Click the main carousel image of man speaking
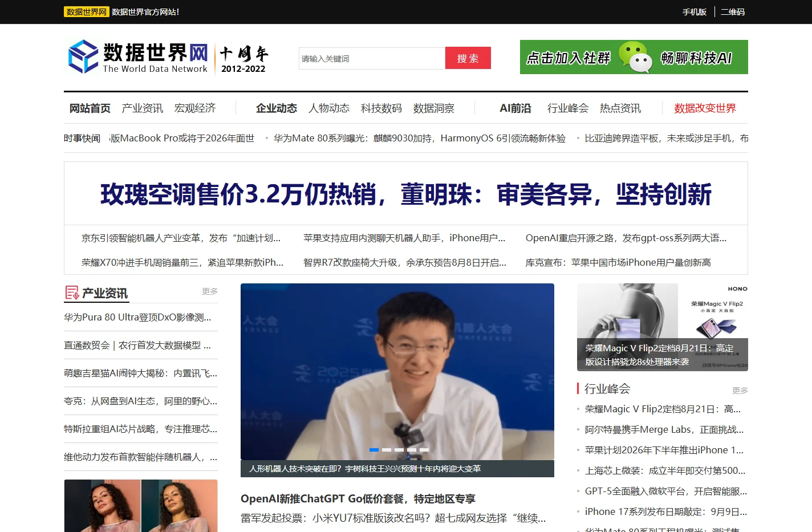The height and width of the screenshot is (532, 812). [x=397, y=372]
